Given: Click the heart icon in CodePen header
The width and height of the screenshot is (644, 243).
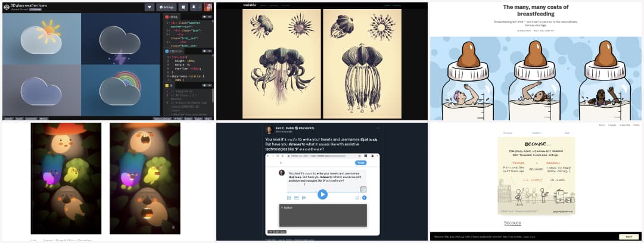Looking at the screenshot, I should pos(149,7).
